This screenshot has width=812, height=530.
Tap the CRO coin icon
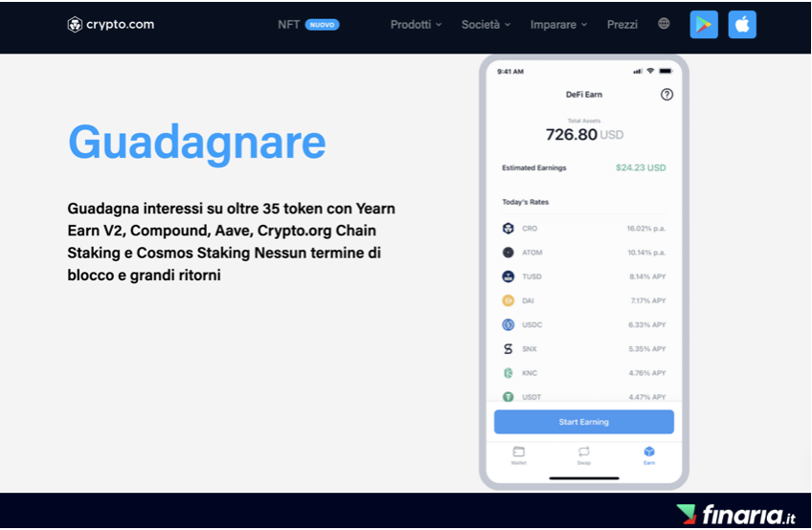coord(508,229)
